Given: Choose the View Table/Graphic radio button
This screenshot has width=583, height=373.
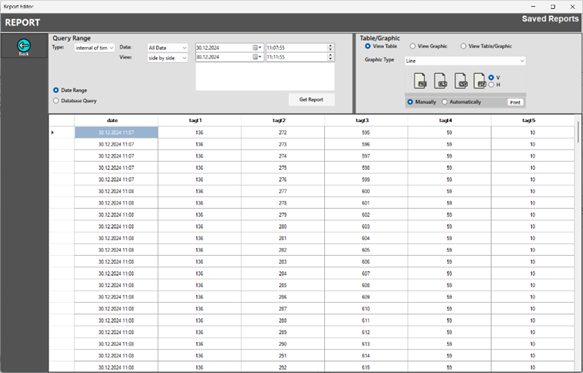Looking at the screenshot, I should point(463,46).
